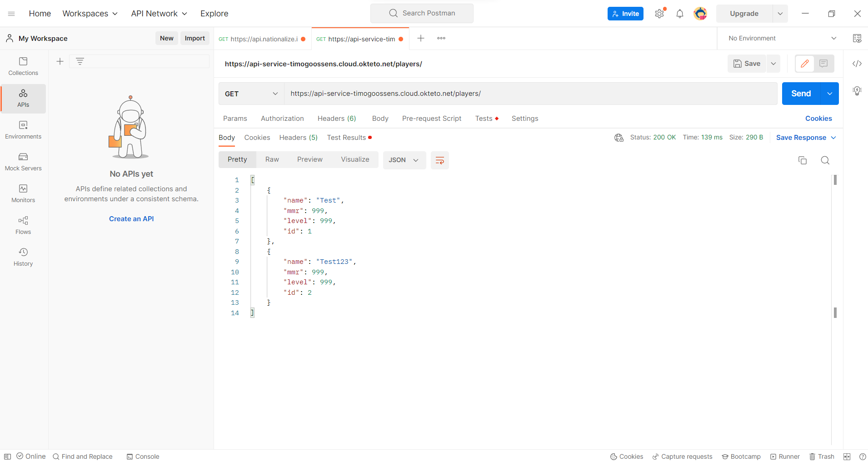Expand the Save Response dropdown
The image size is (868, 461).
[x=833, y=138]
